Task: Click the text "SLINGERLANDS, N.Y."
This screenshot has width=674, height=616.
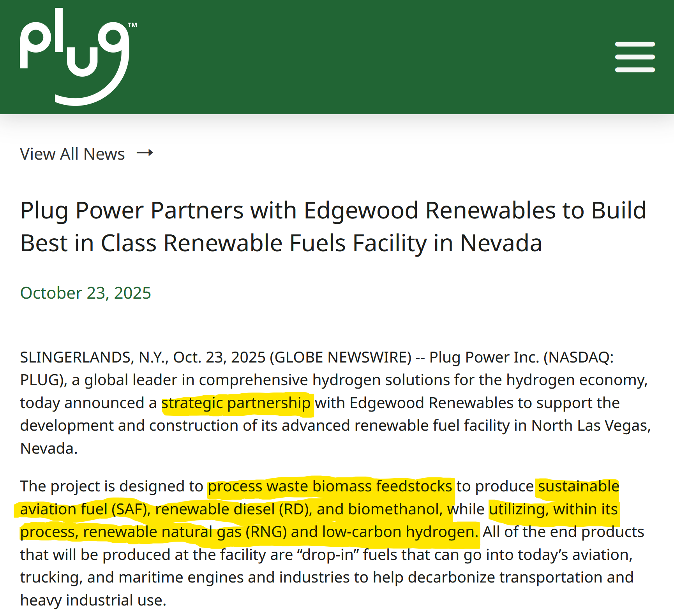Action: (94, 357)
